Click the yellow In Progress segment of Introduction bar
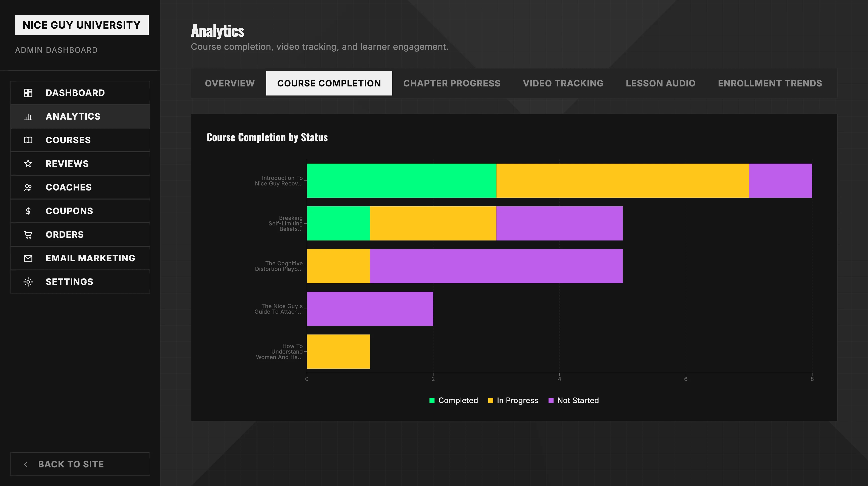Screen dimensions: 868x486 (623, 181)
